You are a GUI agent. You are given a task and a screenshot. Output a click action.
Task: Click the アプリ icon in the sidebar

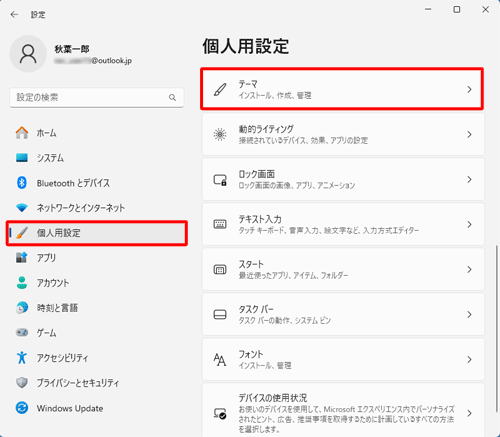click(22, 258)
